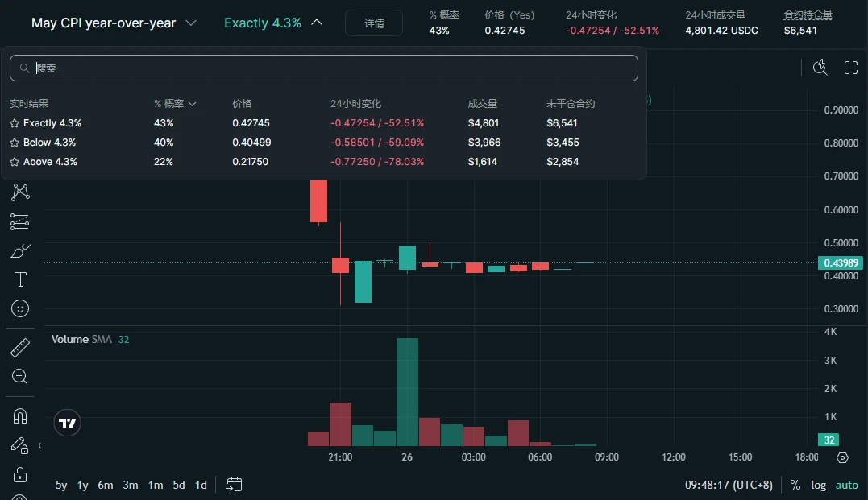Select the 1m time range
The height and width of the screenshot is (500, 868).
156,485
